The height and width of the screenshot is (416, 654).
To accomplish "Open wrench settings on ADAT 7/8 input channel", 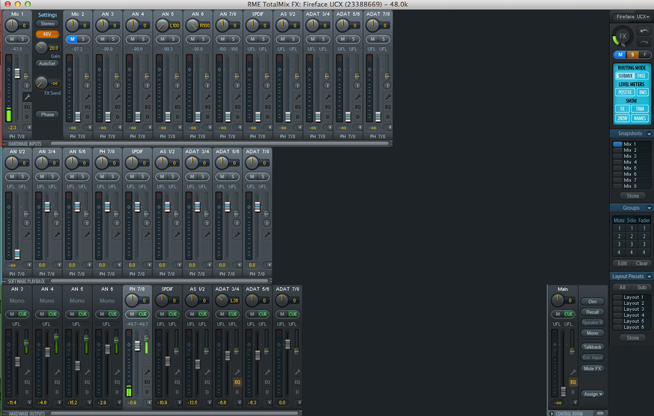I will (x=387, y=97).
